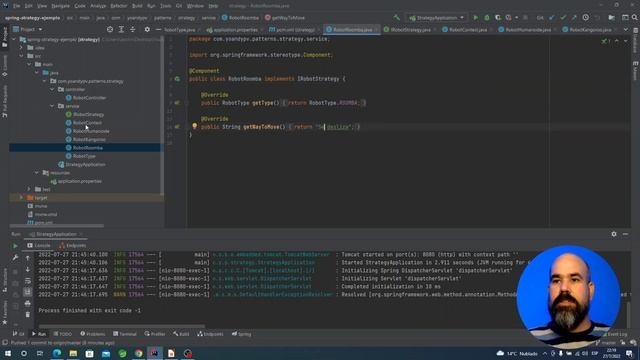The image size is (640, 360).
Task: Open File Explorer from the taskbar
Action: click(x=73, y=353)
